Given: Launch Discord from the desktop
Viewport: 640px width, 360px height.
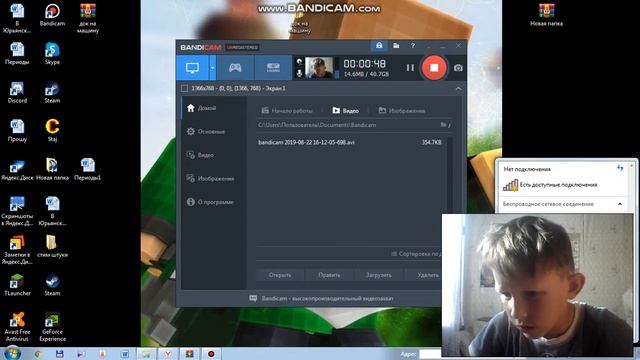Looking at the screenshot, I should [x=17, y=92].
